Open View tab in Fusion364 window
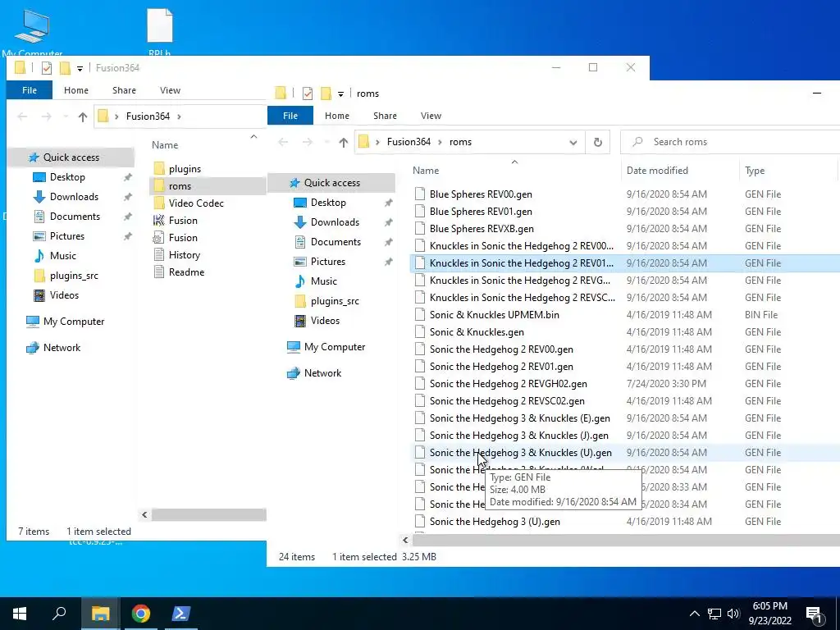This screenshot has width=840, height=630. 170,90
